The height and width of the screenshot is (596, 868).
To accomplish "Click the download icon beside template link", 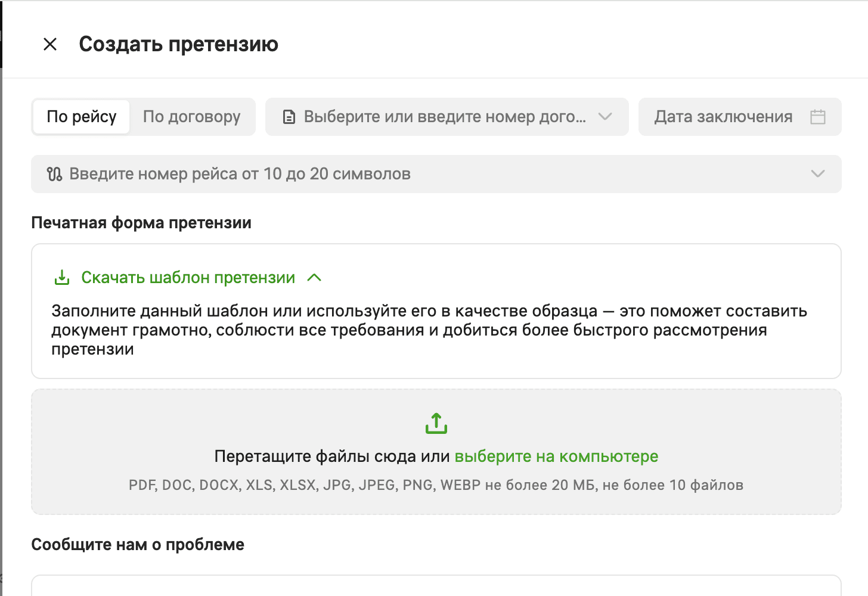I will (x=62, y=278).
